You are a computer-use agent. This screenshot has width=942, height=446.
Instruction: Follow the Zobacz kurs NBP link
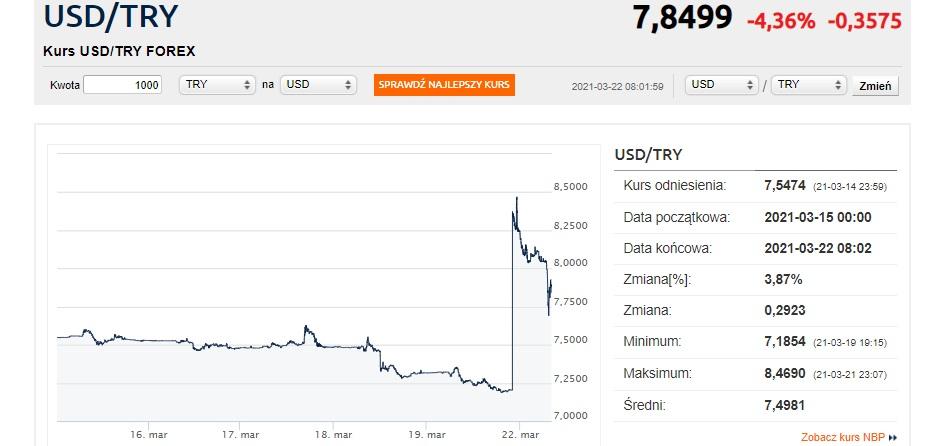tap(842, 437)
